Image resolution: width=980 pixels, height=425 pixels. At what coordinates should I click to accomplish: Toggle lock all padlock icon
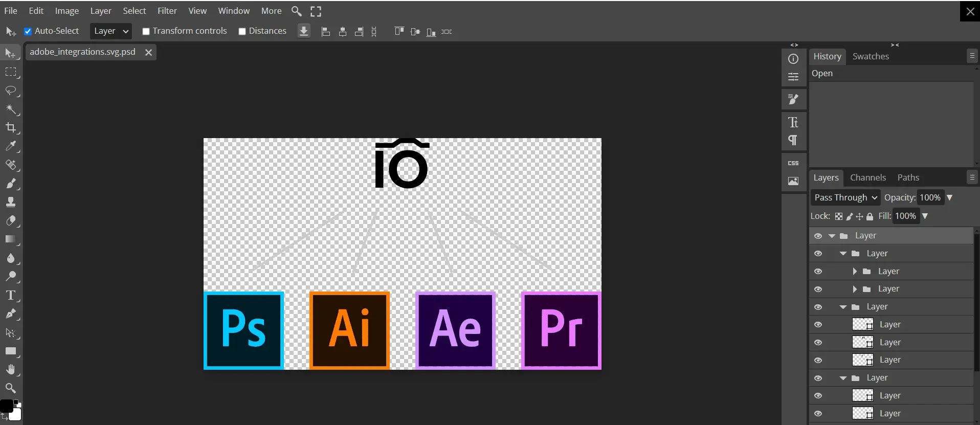coord(870,216)
